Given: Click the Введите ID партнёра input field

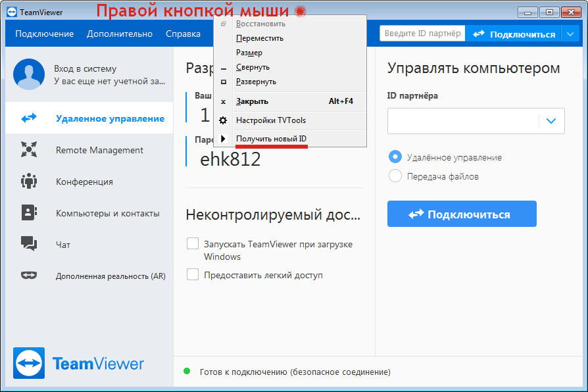Looking at the screenshot, I should [x=422, y=34].
